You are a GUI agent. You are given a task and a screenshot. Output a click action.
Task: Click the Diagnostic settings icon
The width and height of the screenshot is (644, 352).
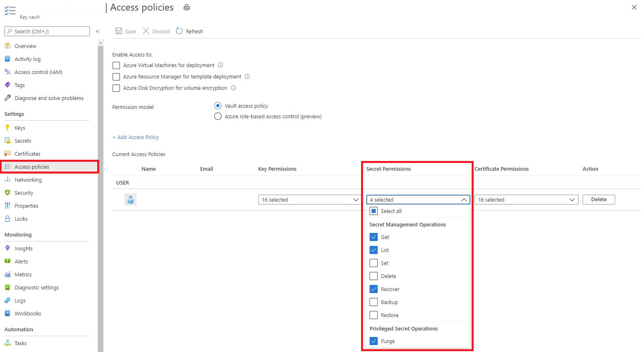pos(7,287)
